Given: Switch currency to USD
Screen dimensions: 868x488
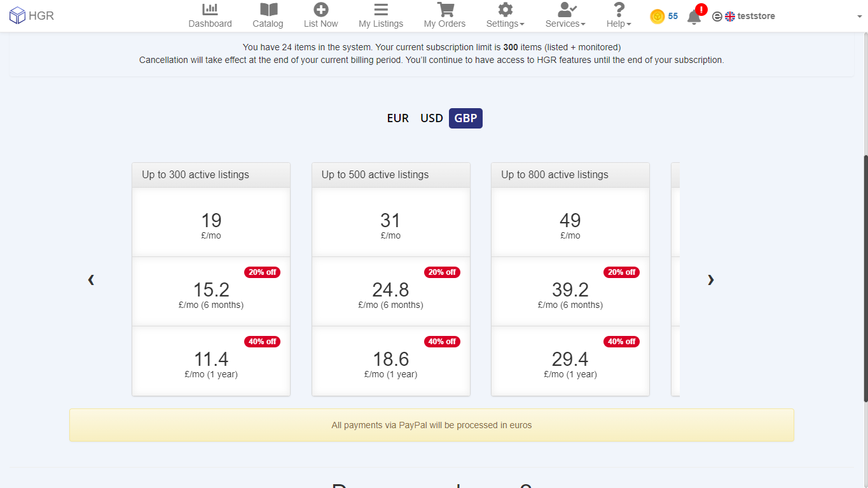Looking at the screenshot, I should pyautogui.click(x=432, y=118).
